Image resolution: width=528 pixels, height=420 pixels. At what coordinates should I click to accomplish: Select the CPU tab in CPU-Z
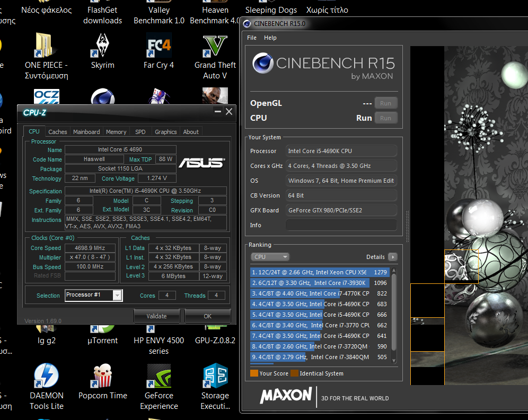(34, 131)
